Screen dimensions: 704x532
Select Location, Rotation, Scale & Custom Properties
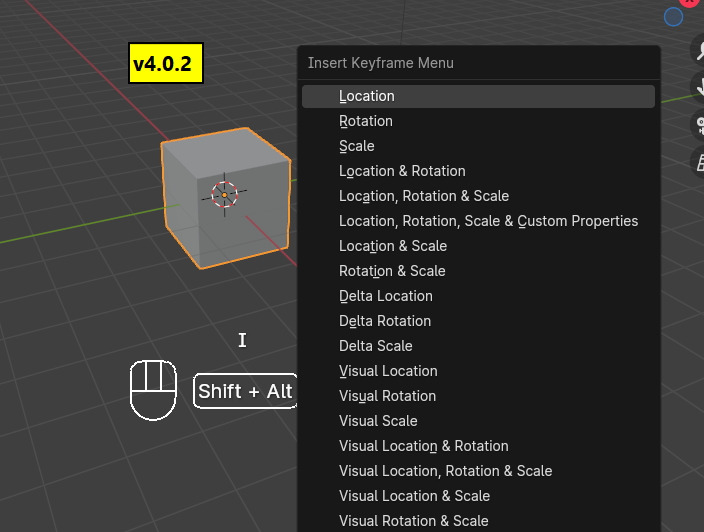(478, 221)
